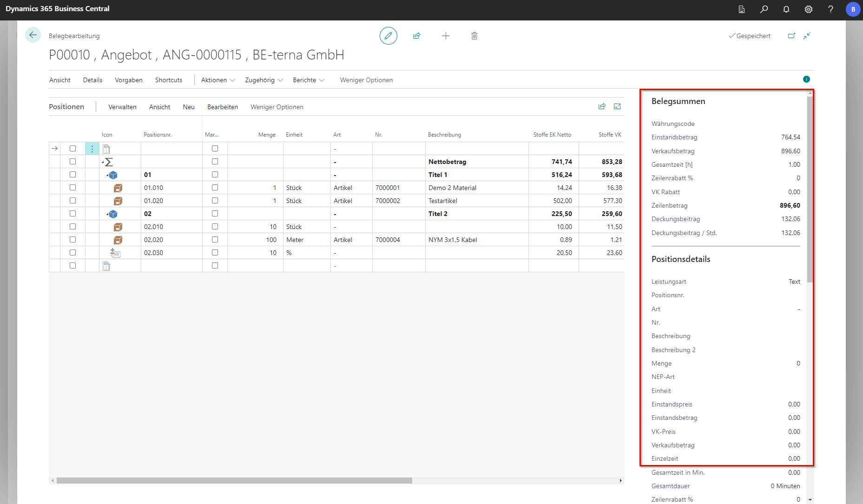Image resolution: width=863 pixels, height=504 pixels.
Task: Click Weniger Optionen in Positionen bar
Action: point(277,107)
